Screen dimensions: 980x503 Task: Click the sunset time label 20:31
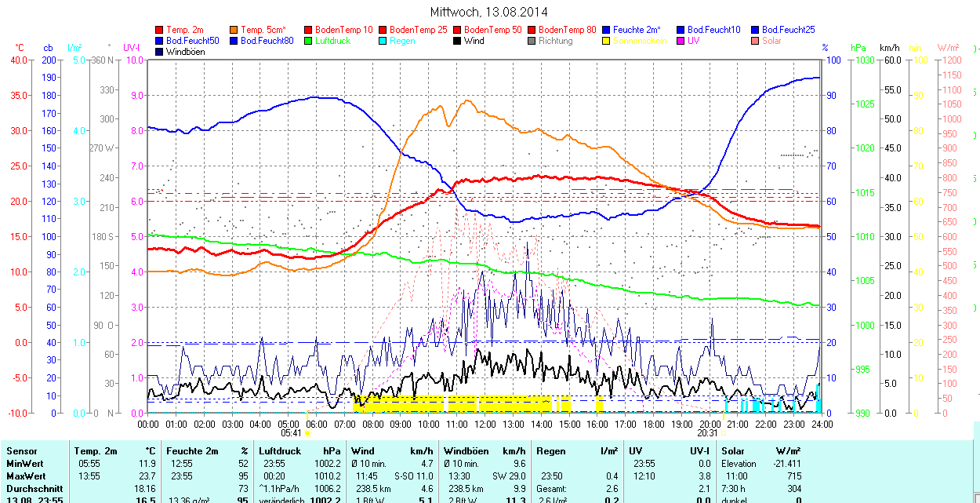(x=707, y=432)
